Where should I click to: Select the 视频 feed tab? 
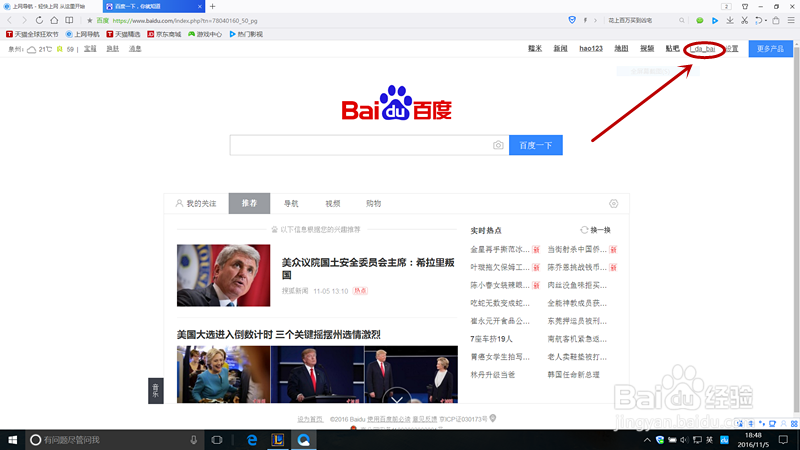tap(333, 204)
